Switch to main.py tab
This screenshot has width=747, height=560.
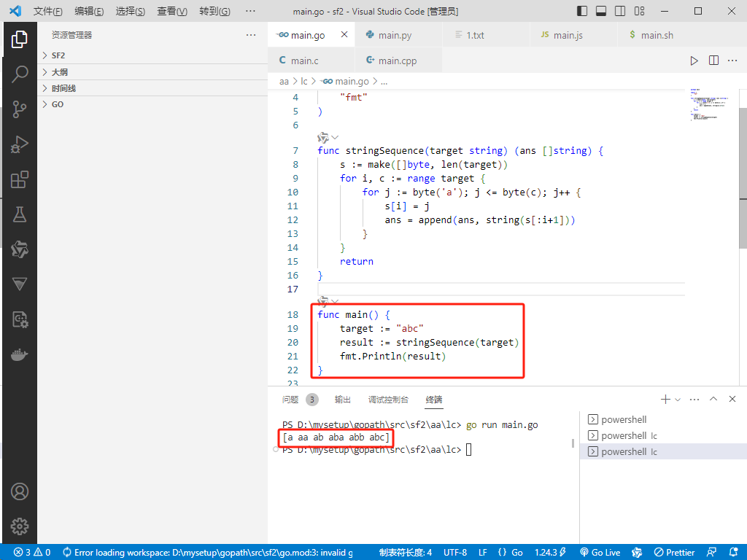pyautogui.click(x=398, y=35)
